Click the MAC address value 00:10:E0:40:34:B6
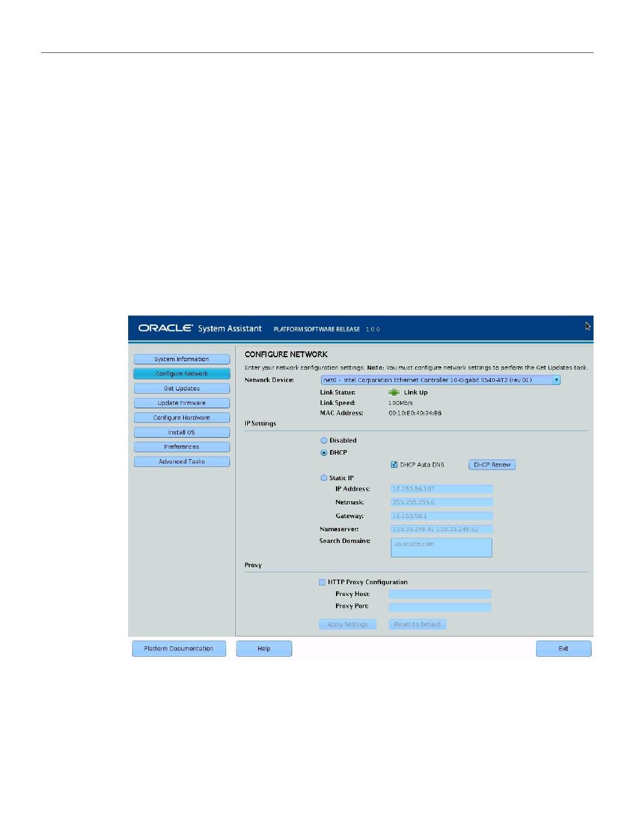The height and width of the screenshot is (840, 621). coord(415,413)
